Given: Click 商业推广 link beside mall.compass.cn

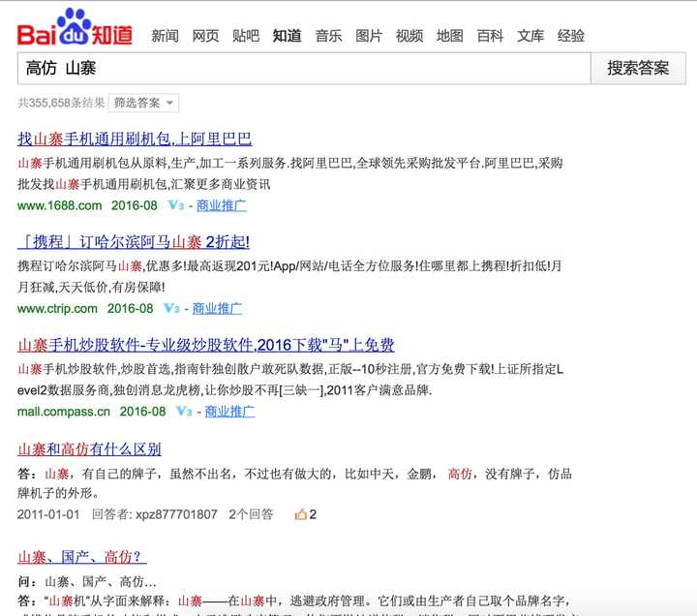Looking at the screenshot, I should pos(229,412).
